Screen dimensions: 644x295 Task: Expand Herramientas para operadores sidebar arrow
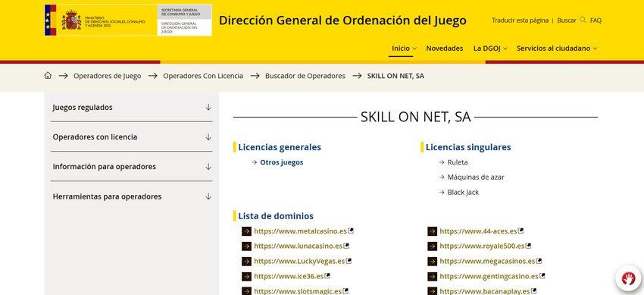(208, 196)
